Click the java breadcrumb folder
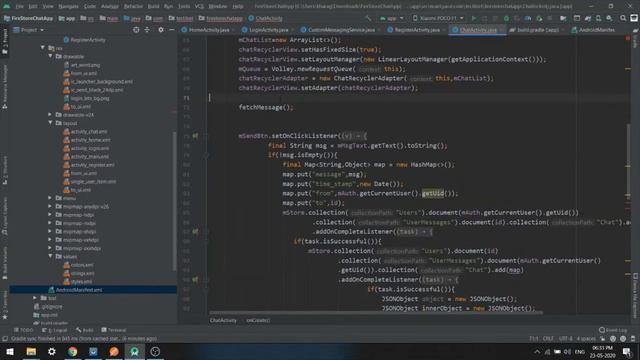 [x=132, y=18]
